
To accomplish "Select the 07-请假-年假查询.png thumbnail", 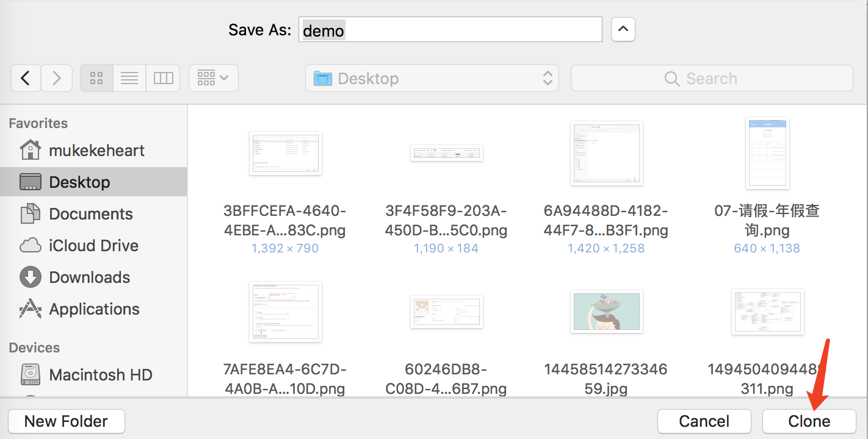I will pyautogui.click(x=767, y=153).
